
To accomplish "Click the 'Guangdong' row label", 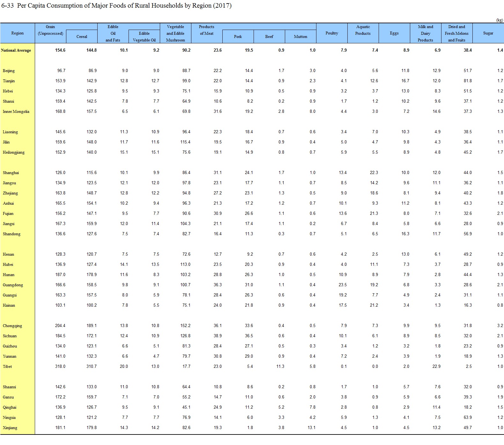I will (x=13, y=285).
